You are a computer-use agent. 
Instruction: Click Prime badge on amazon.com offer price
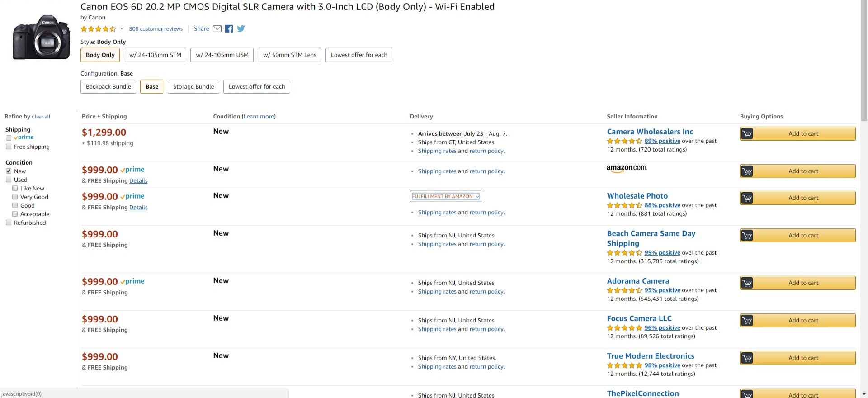(132, 170)
